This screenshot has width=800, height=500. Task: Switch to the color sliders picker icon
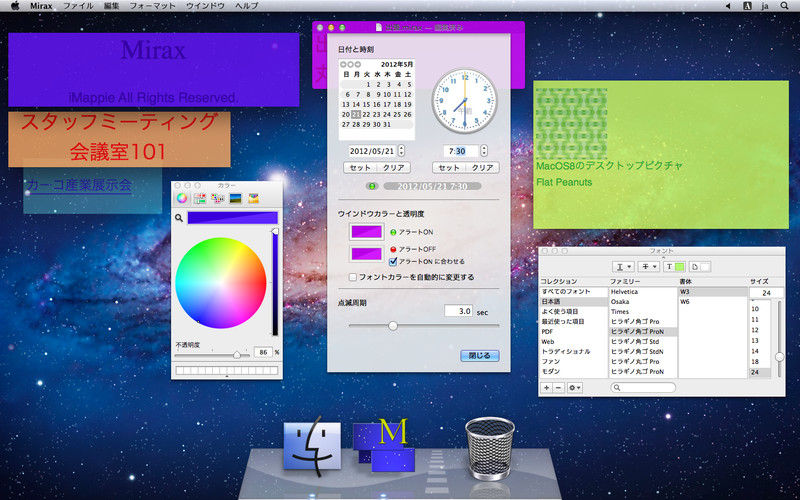[x=200, y=198]
